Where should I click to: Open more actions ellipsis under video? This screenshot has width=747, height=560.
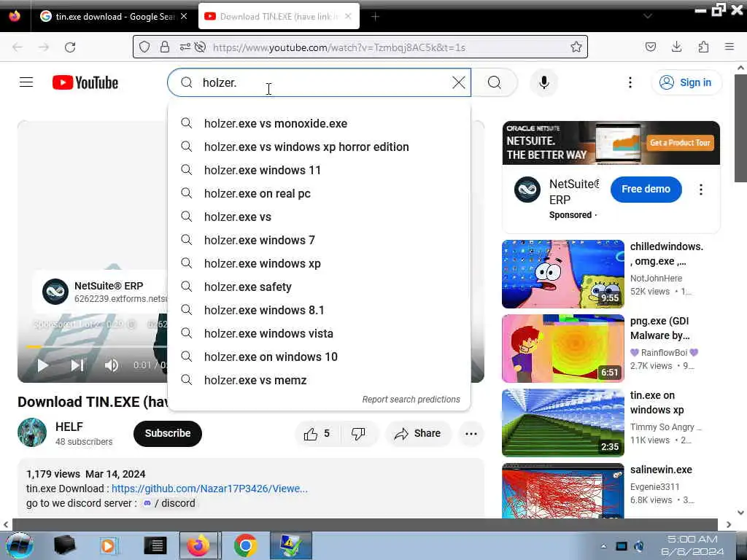tap(471, 433)
